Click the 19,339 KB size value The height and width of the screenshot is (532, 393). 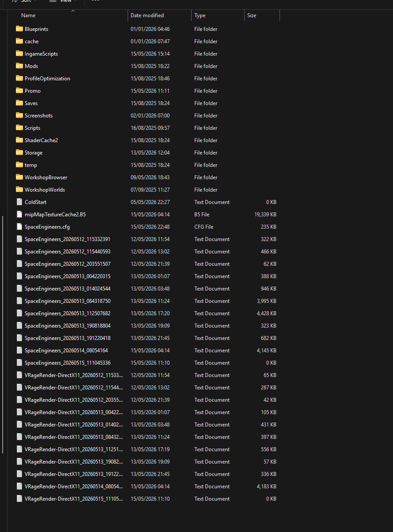pyautogui.click(x=265, y=214)
